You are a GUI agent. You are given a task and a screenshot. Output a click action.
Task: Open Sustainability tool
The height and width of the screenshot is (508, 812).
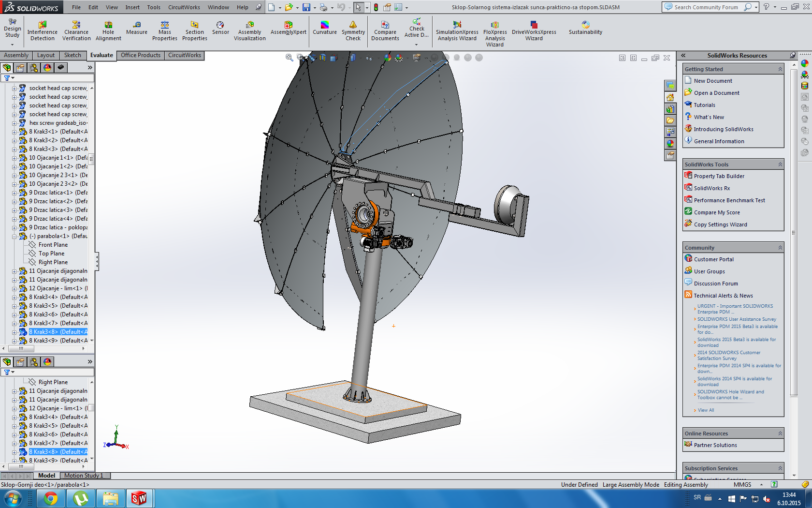(x=585, y=28)
